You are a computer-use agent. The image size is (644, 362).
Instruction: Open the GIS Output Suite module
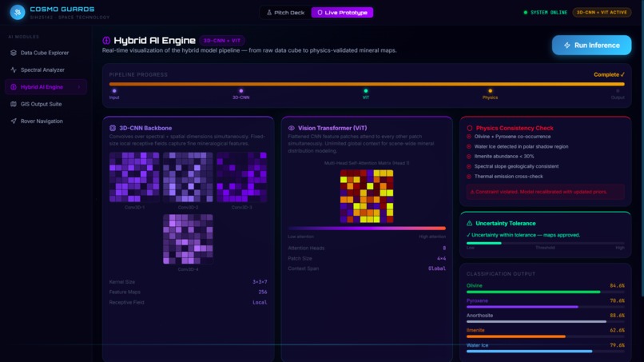click(x=46, y=104)
